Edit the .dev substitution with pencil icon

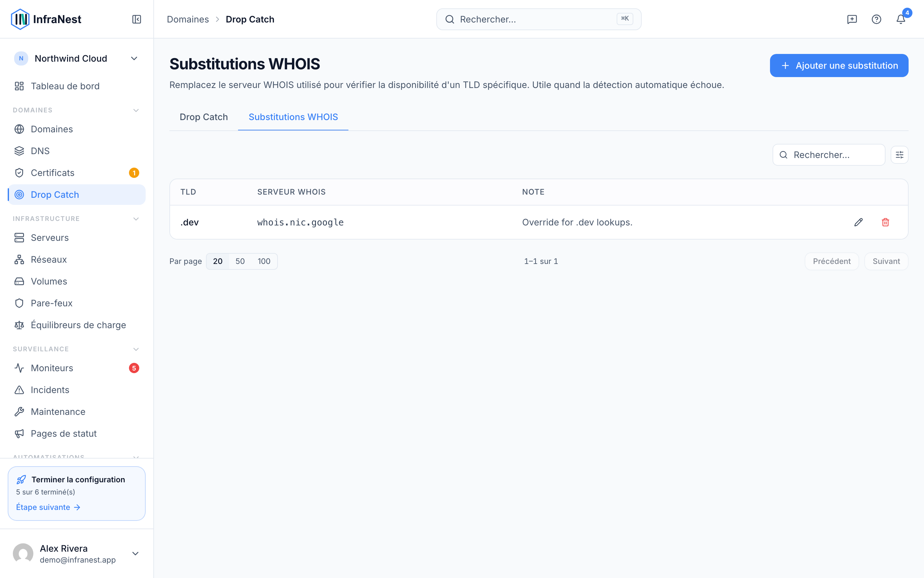click(858, 222)
